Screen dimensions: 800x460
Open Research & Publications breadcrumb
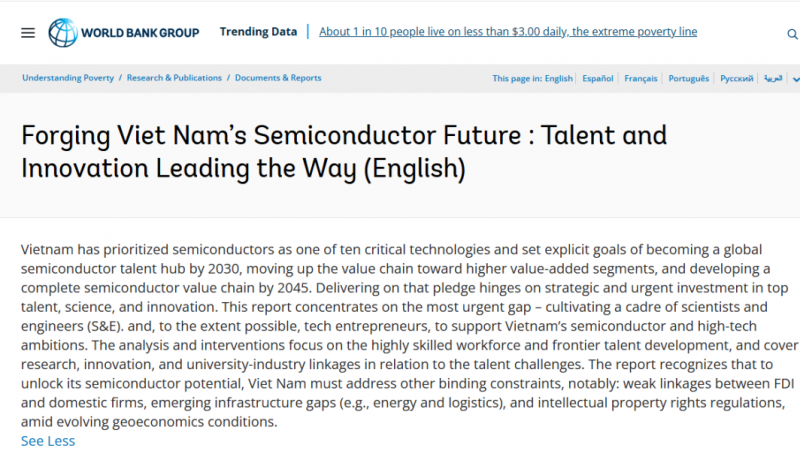[x=174, y=78]
